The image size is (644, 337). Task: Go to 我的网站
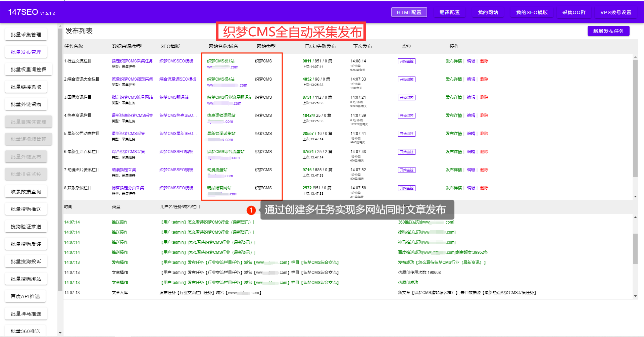[488, 12]
